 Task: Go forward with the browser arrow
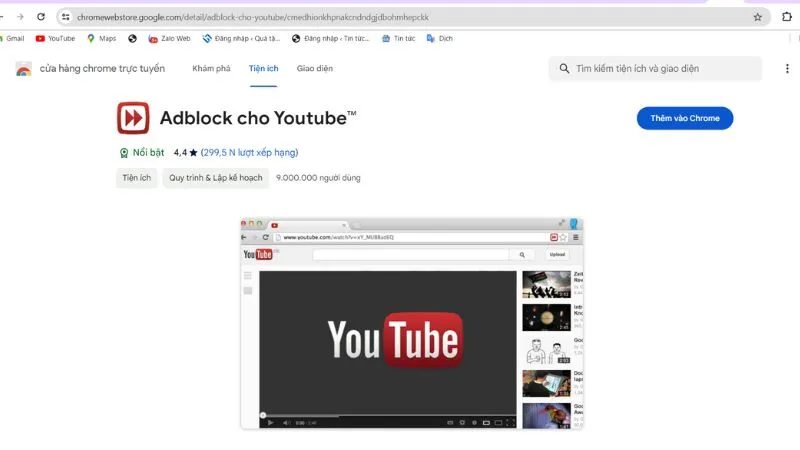coord(20,17)
